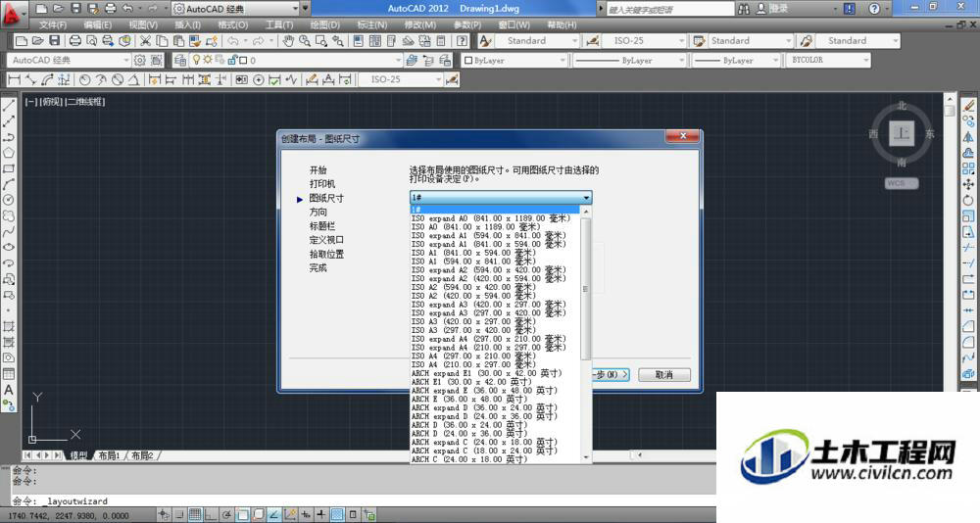Choose ARCH D (36.00 x 24.00 英寸)
Screen dimensions: 980x523
[x=495, y=425]
